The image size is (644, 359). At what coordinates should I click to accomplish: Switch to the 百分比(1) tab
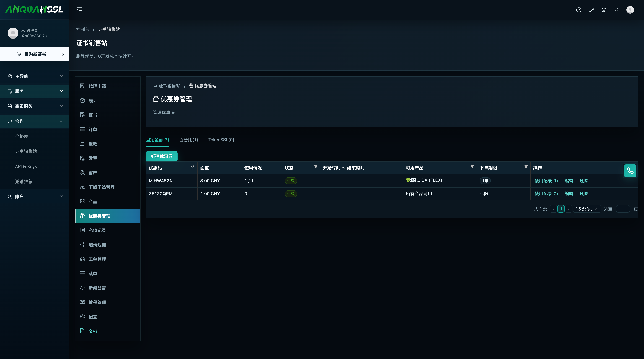point(189,140)
